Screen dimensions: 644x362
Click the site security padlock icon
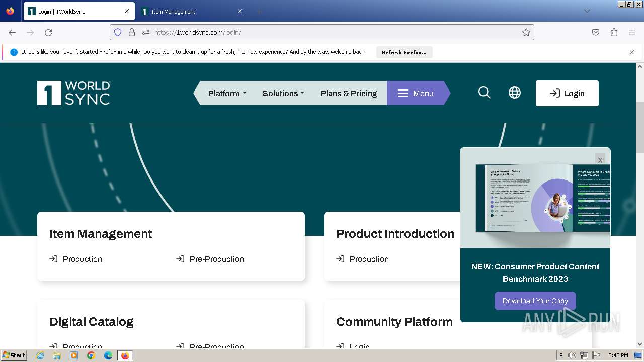click(132, 32)
